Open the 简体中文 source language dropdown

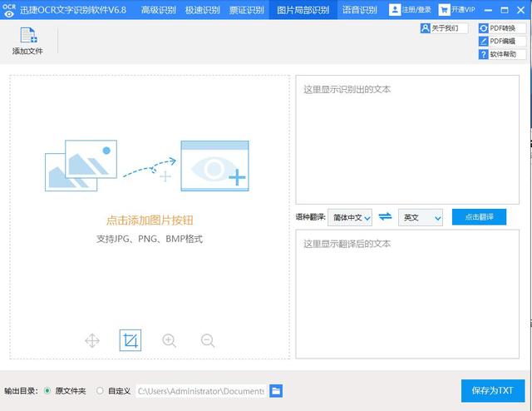350,217
